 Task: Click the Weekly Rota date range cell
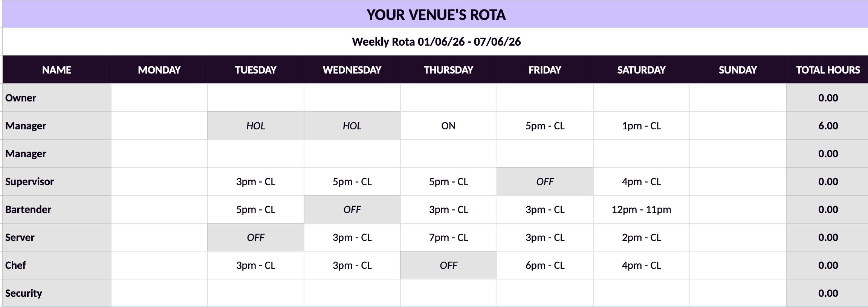click(436, 42)
